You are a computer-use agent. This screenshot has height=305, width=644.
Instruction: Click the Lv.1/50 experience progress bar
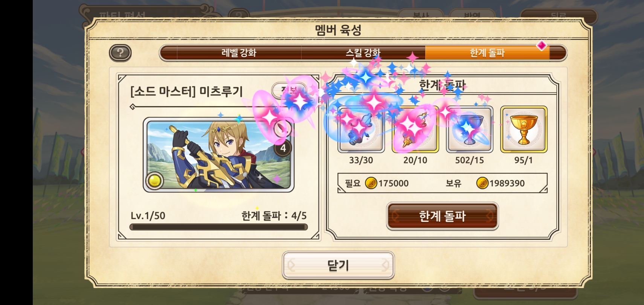point(218,227)
